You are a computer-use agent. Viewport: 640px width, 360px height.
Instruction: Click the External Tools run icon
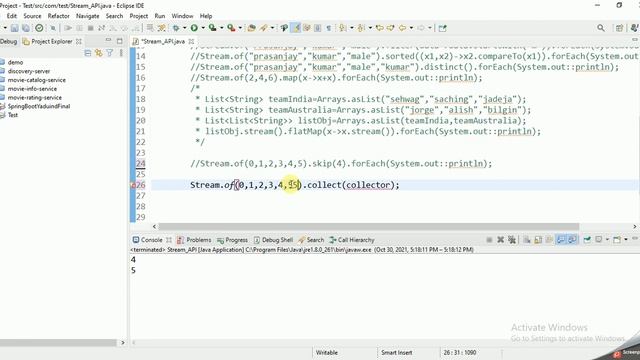coord(231,28)
